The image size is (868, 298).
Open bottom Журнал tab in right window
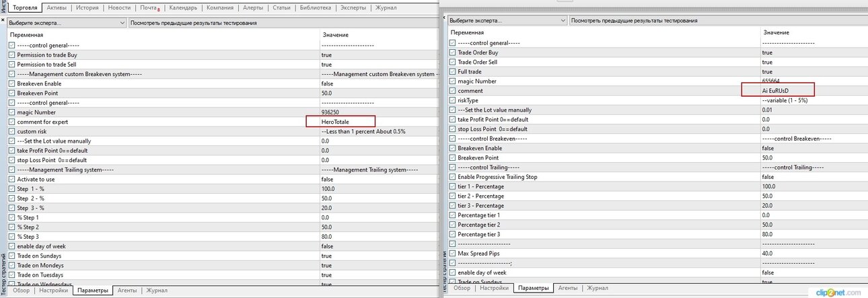point(598,288)
